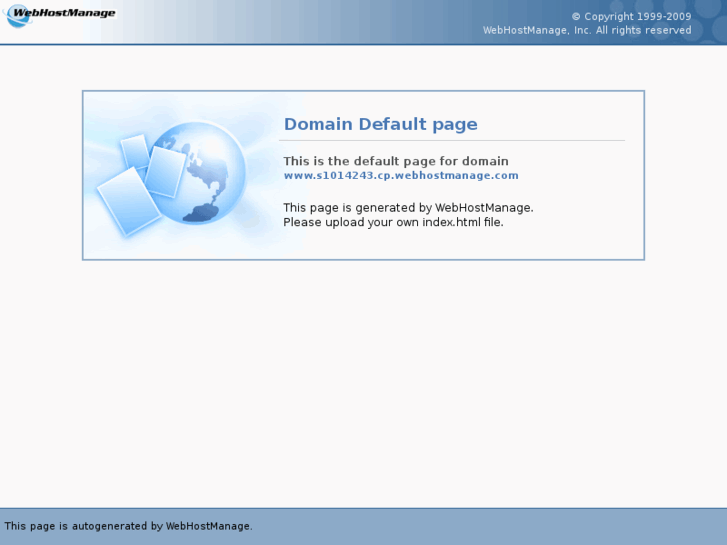Click the text "This is the default page for domain"
Image resolution: width=727 pixels, height=545 pixels.
[396, 161]
